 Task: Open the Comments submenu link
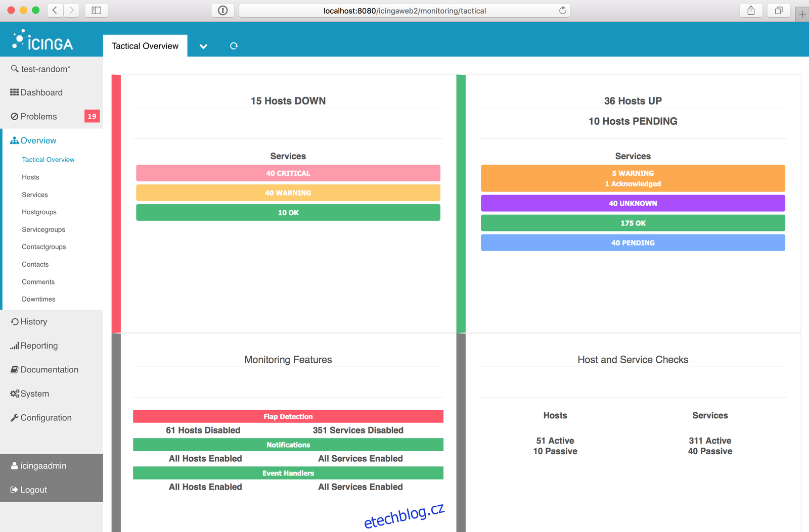(38, 282)
